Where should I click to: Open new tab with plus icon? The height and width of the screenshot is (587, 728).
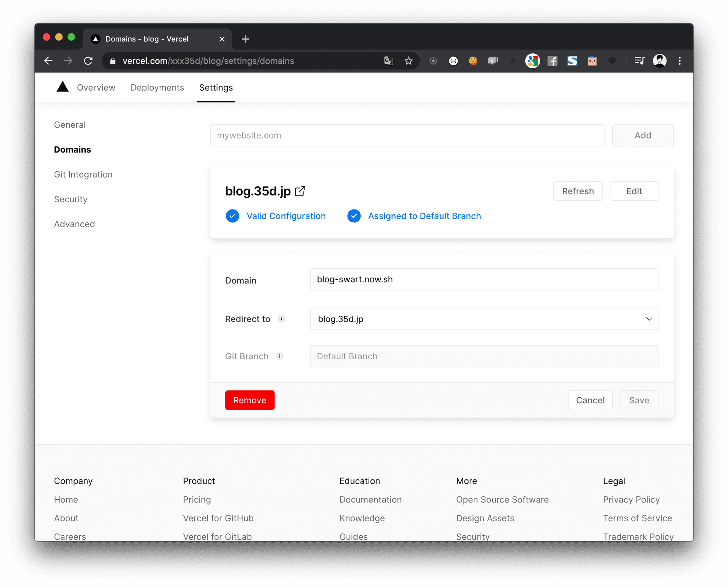(x=245, y=39)
